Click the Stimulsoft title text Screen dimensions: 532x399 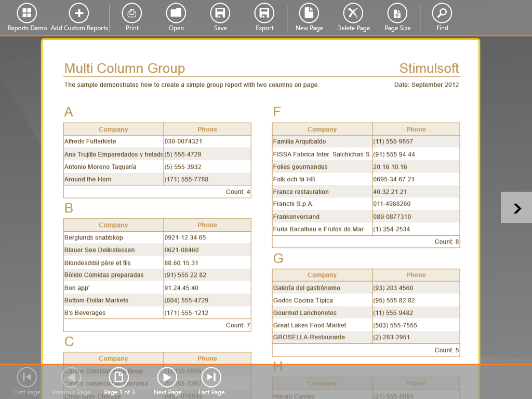[429, 69]
